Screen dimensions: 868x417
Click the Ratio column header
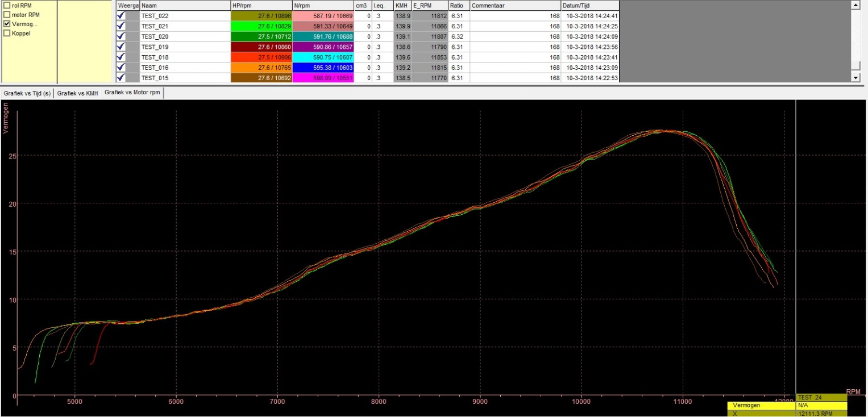(x=459, y=5)
